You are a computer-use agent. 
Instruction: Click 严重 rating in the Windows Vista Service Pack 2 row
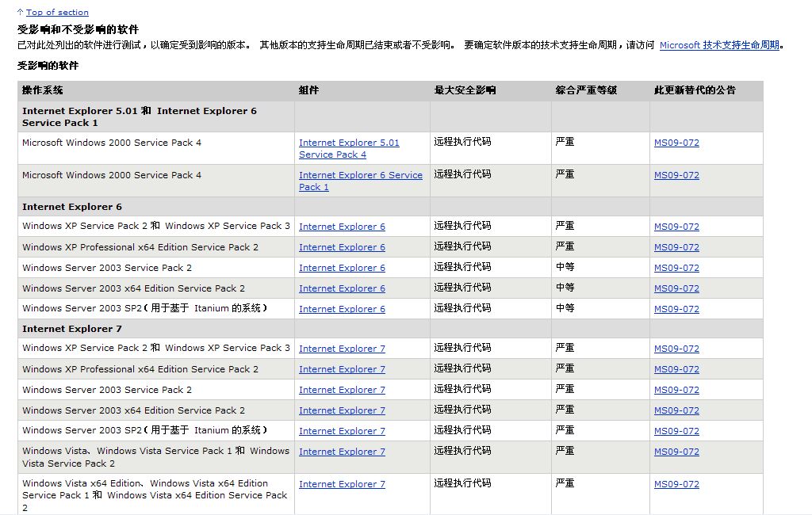(565, 451)
